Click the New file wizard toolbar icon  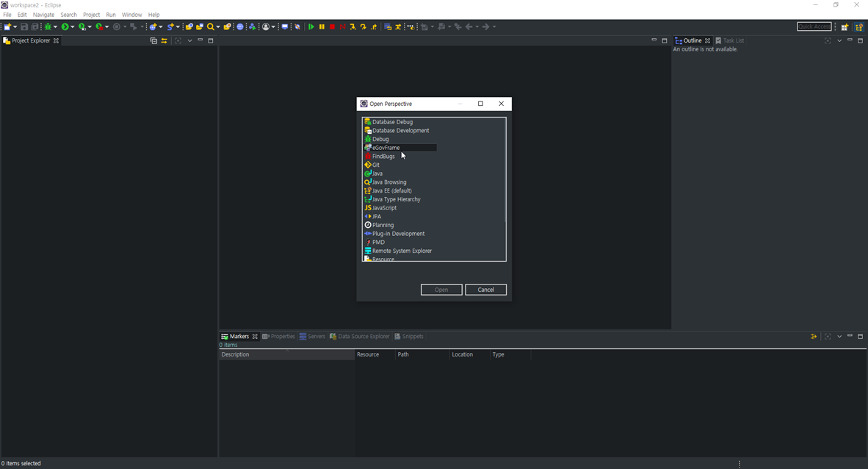(7, 26)
